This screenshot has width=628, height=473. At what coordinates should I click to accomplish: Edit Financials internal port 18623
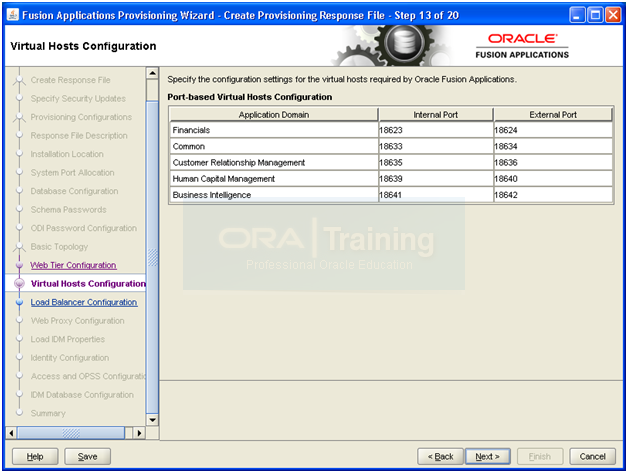pos(435,130)
